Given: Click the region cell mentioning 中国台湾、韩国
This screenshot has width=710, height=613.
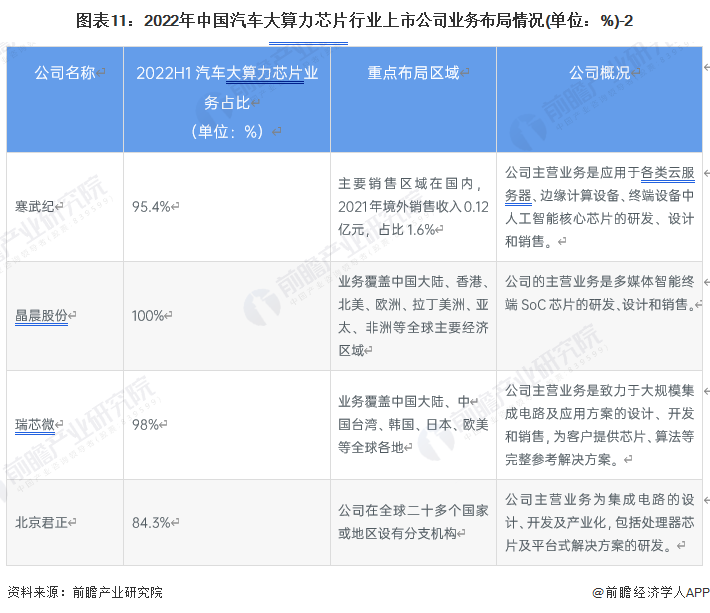Looking at the screenshot, I should click(x=413, y=425).
